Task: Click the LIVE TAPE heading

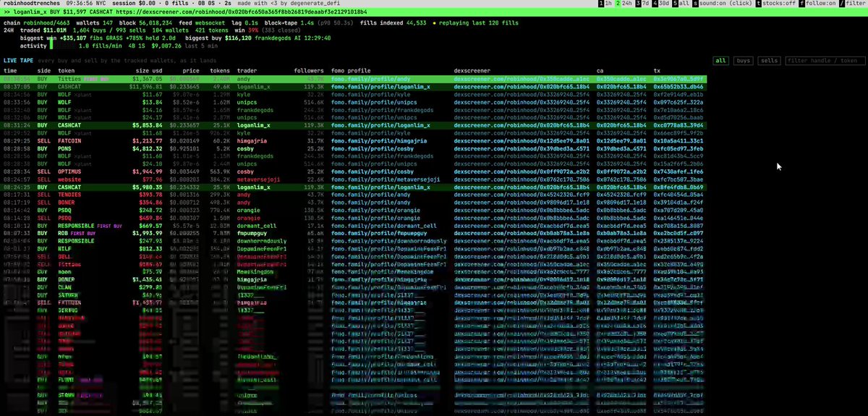Action: click(x=19, y=61)
